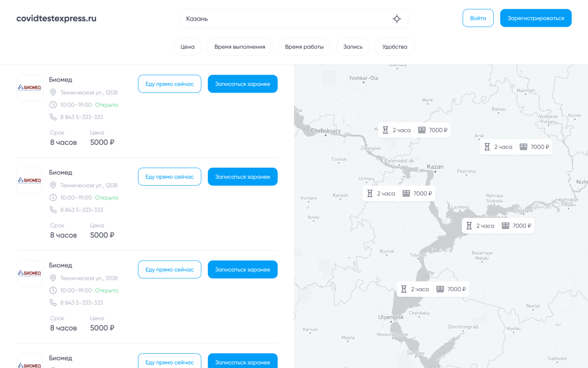Click the Зарегистрироваться button
588x368 pixels.
536,18
